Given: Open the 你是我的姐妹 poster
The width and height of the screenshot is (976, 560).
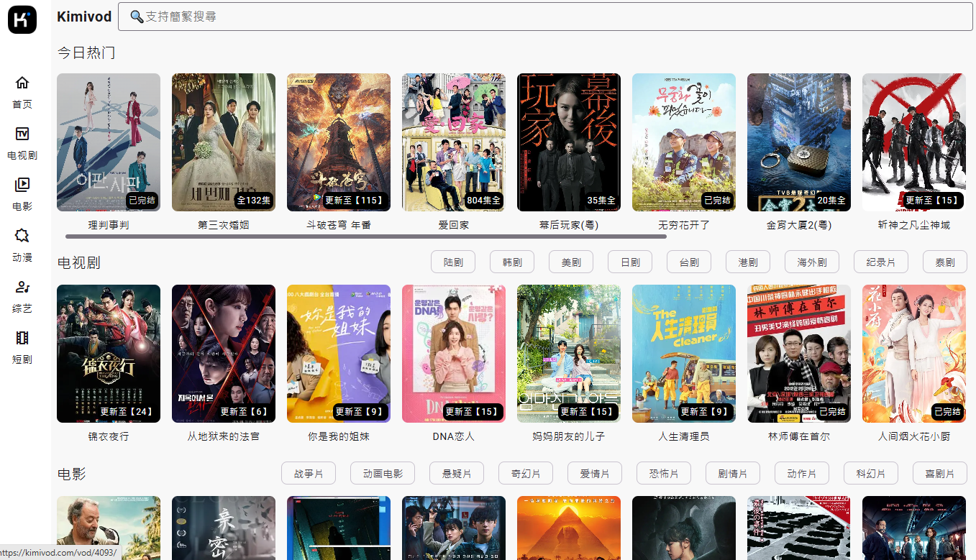Looking at the screenshot, I should [x=339, y=354].
